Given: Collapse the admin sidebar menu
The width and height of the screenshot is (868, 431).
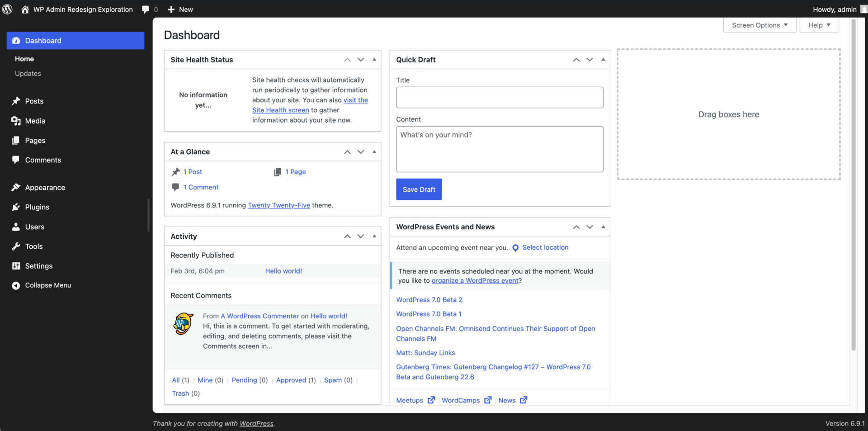Looking at the screenshot, I should tap(48, 285).
